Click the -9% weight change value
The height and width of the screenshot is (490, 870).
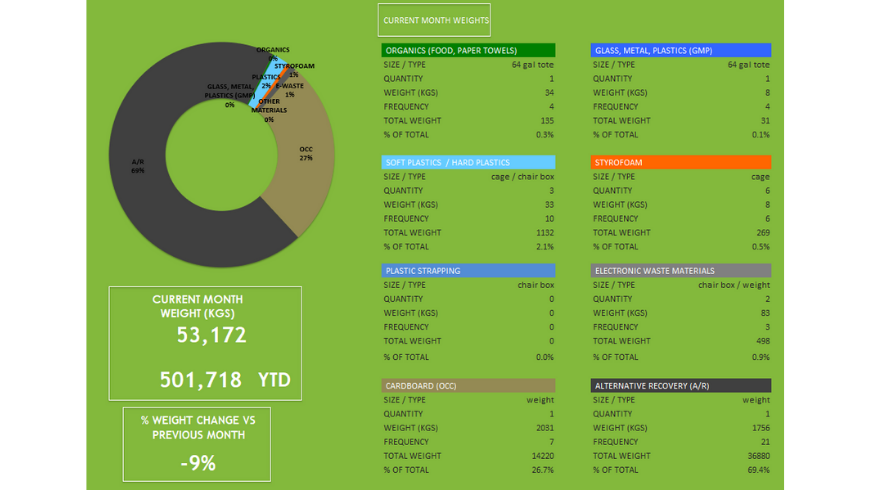tap(197, 463)
